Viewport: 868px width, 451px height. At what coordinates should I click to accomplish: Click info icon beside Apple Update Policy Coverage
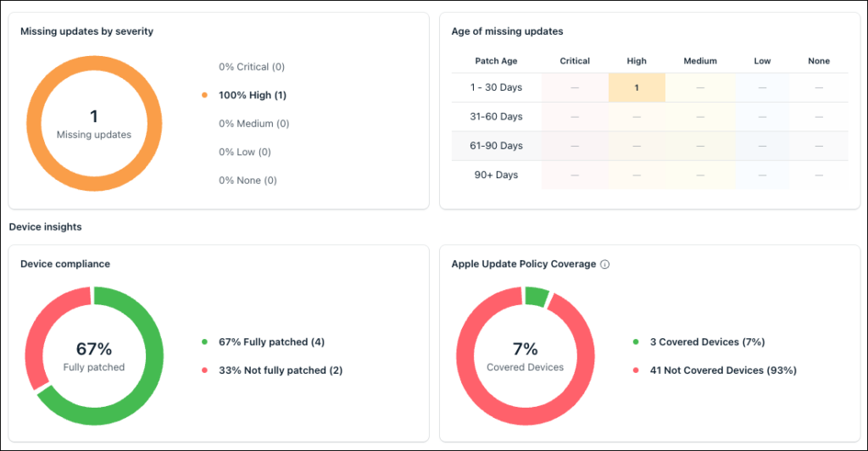click(604, 264)
